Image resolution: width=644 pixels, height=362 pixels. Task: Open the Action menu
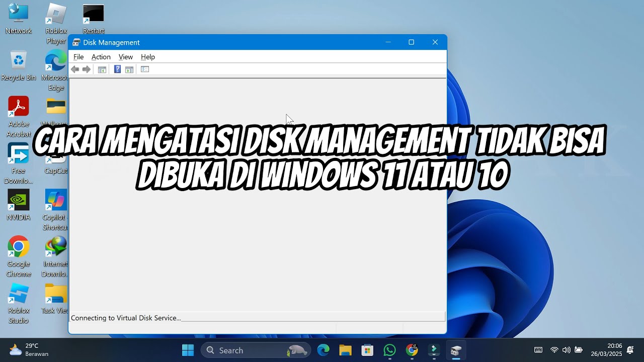(101, 57)
